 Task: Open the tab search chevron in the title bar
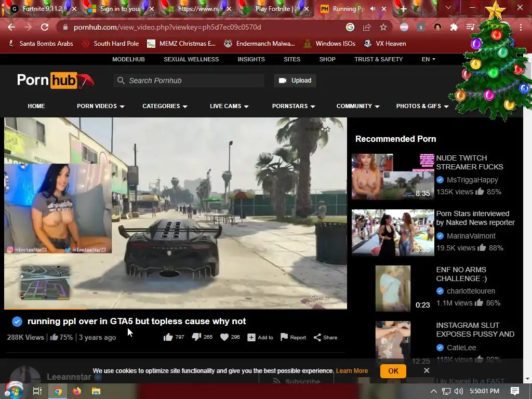[x=448, y=7]
